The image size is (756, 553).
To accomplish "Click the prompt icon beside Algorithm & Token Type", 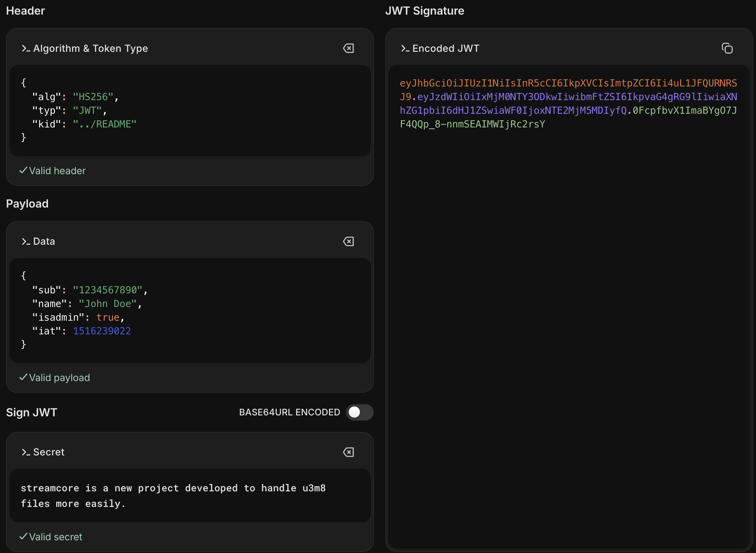I will point(26,49).
